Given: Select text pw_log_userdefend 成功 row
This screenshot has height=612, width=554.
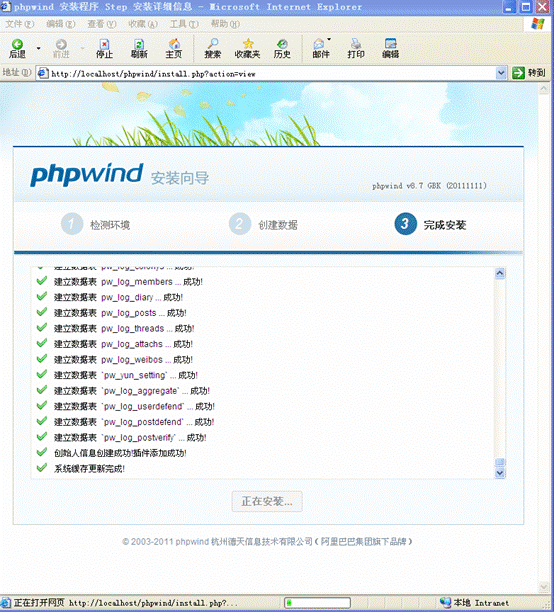Looking at the screenshot, I should pos(134,407).
